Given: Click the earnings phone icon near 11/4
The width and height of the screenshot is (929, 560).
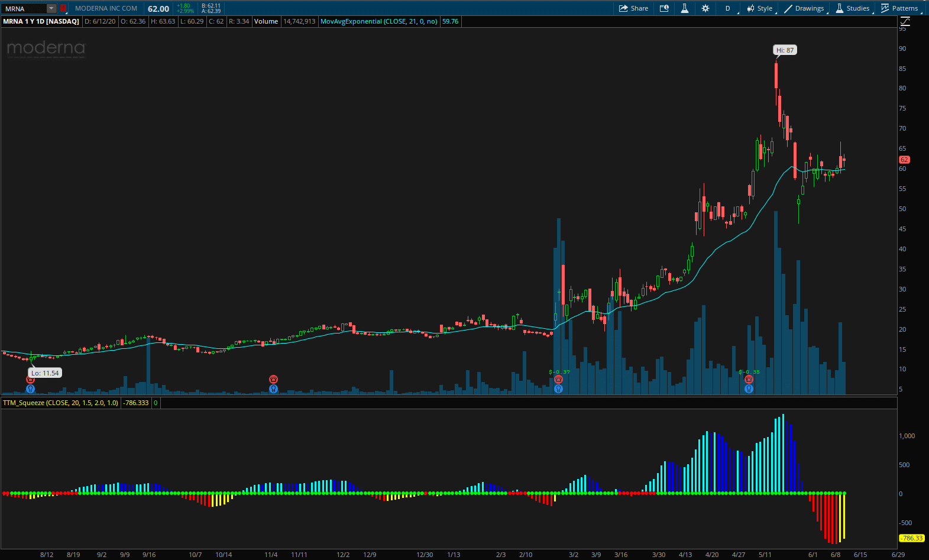Looking at the screenshot, I should (x=273, y=379).
